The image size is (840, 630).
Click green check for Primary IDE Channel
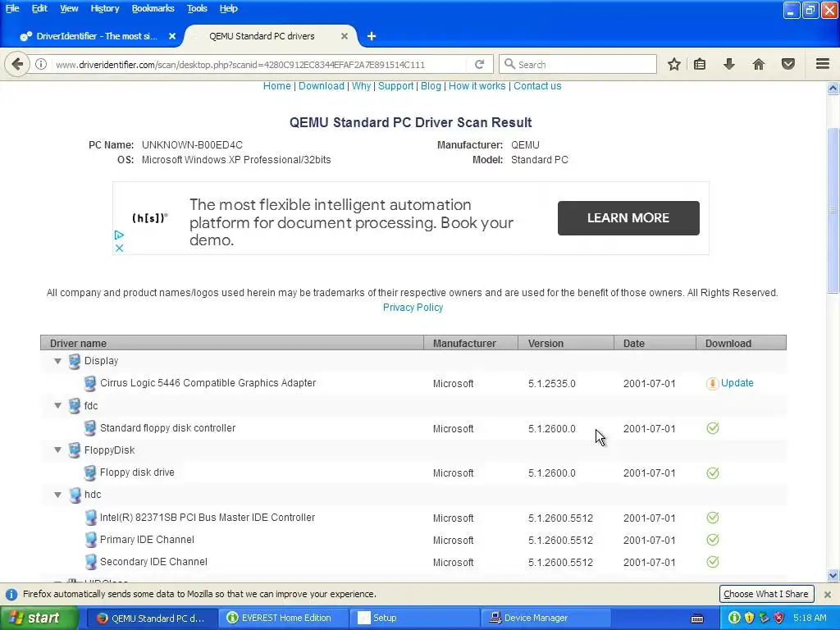point(713,540)
